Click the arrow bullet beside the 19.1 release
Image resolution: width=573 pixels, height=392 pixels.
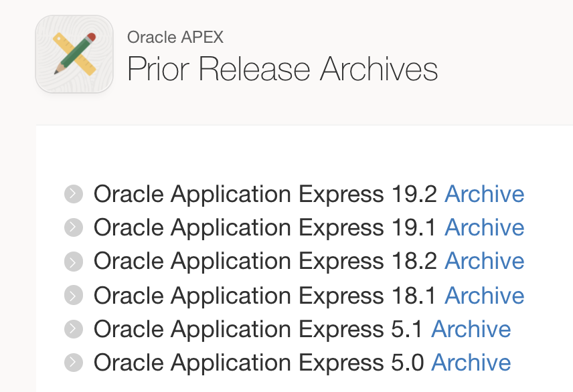74,227
